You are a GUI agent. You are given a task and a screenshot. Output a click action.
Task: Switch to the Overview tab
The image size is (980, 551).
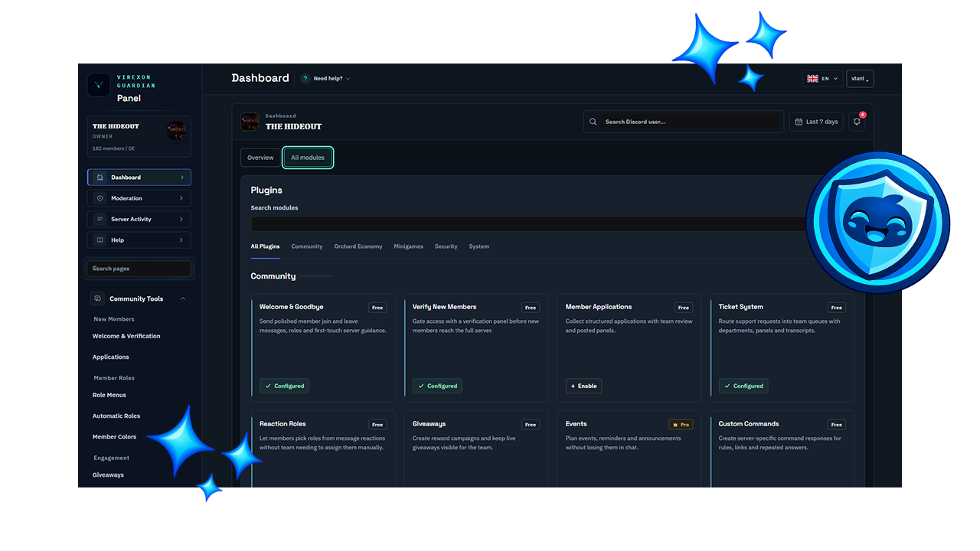[260, 158]
